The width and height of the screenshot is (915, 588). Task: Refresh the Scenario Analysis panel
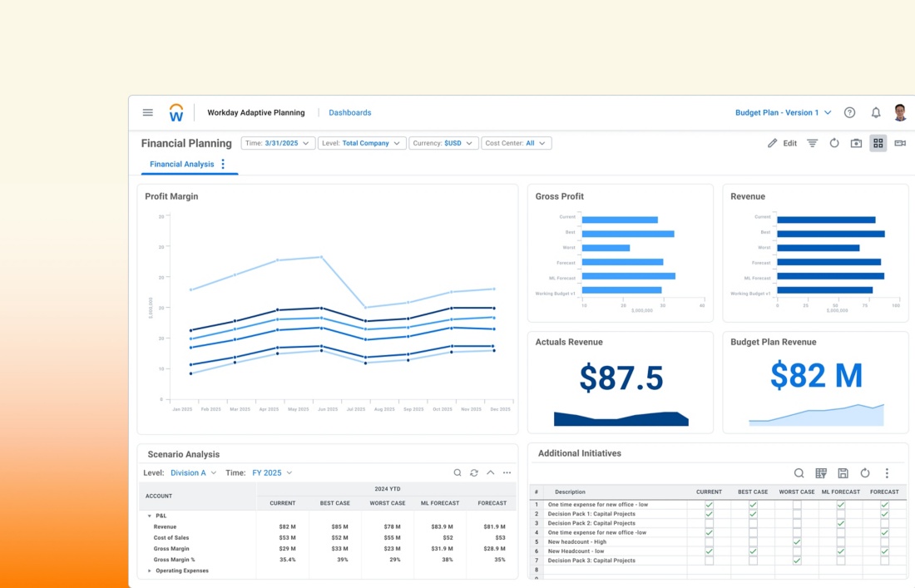tap(474, 472)
